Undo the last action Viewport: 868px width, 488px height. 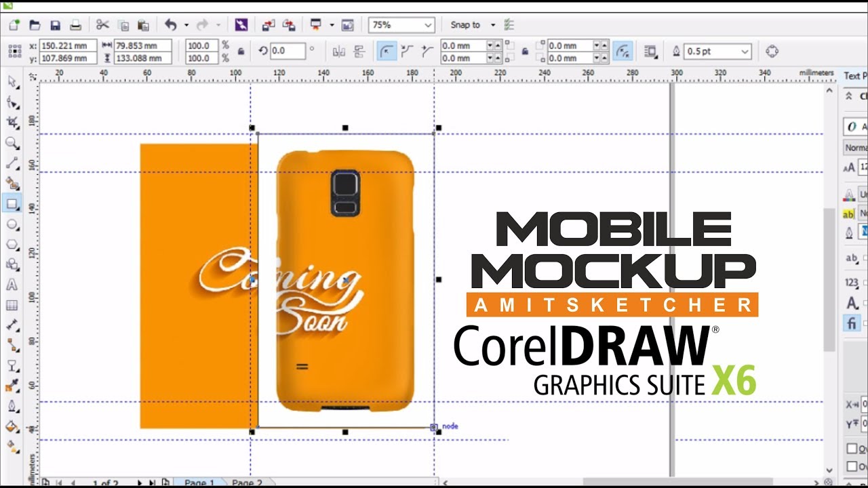click(170, 25)
